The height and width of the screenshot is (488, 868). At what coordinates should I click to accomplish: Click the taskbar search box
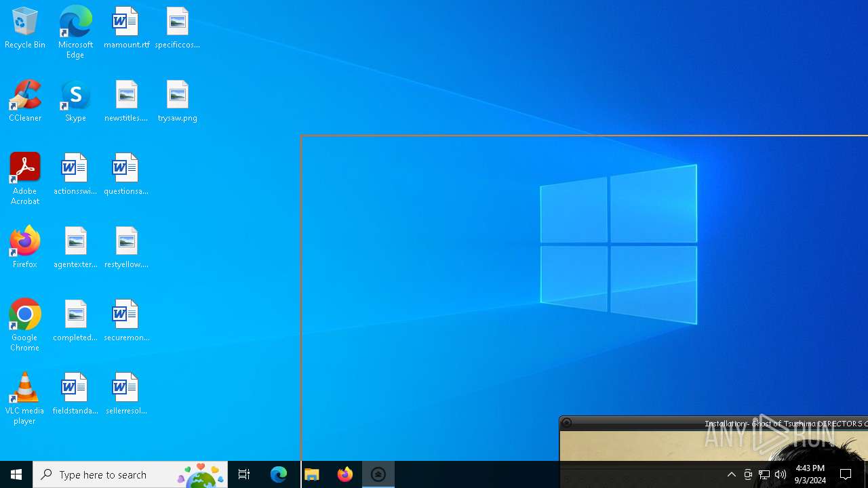pyautogui.click(x=130, y=474)
